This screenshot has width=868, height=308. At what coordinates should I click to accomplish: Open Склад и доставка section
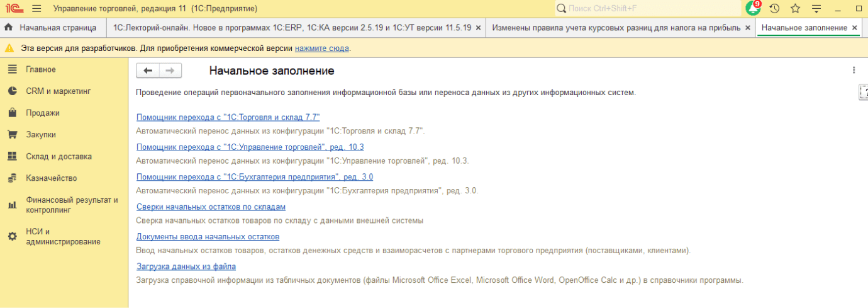(64, 156)
